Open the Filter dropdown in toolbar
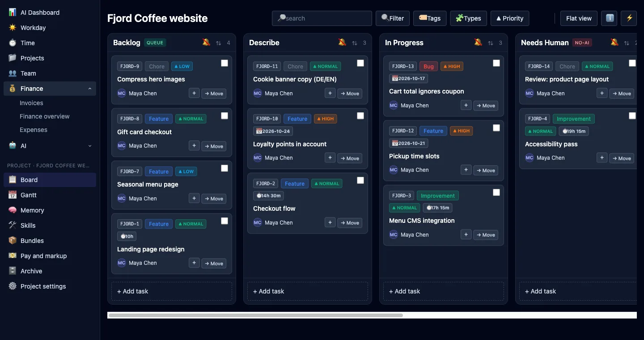Screen dimensions: 644x340 coord(393,18)
